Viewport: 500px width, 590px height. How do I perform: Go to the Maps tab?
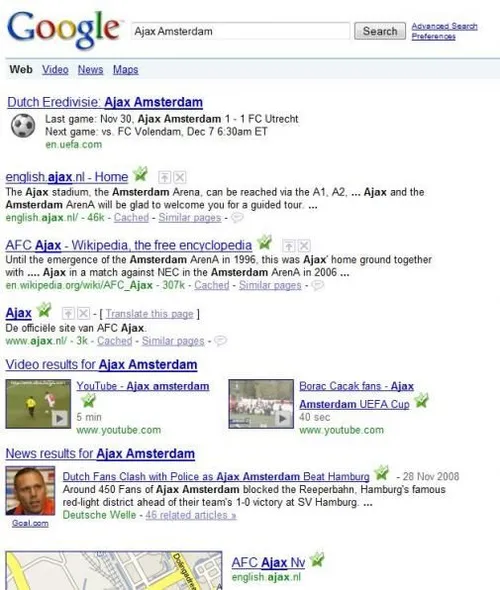click(126, 70)
